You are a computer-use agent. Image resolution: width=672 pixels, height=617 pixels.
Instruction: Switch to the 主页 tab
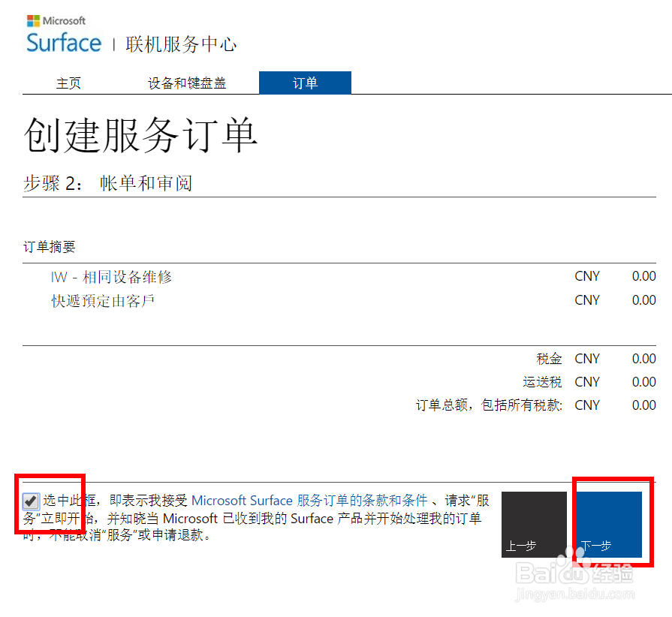(x=68, y=83)
